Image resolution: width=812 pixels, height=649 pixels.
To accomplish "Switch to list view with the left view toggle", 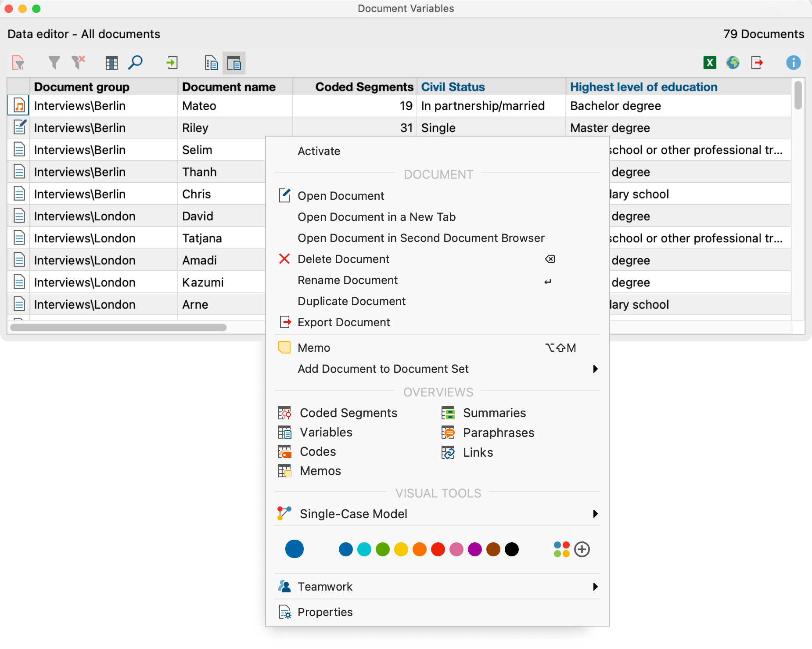I will pyautogui.click(x=211, y=62).
